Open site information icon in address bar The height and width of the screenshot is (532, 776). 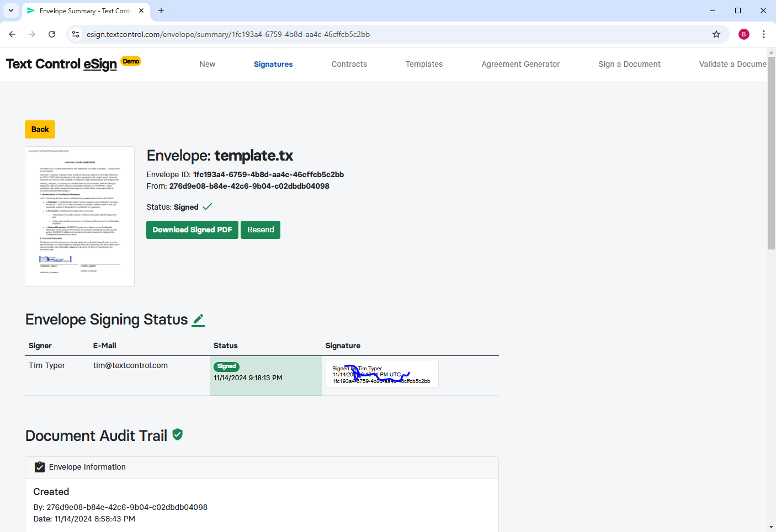[x=76, y=34]
